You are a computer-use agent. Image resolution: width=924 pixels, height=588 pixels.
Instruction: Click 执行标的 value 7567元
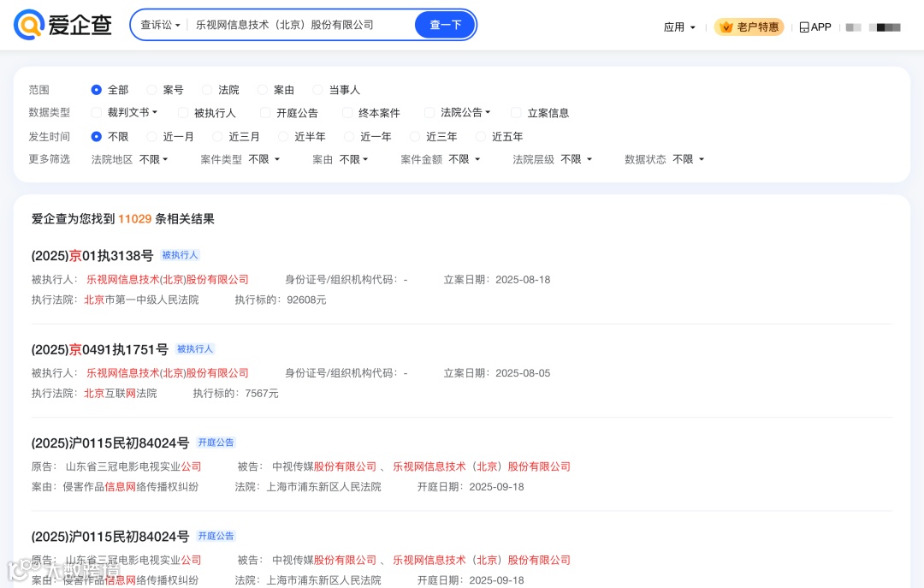coord(262,394)
